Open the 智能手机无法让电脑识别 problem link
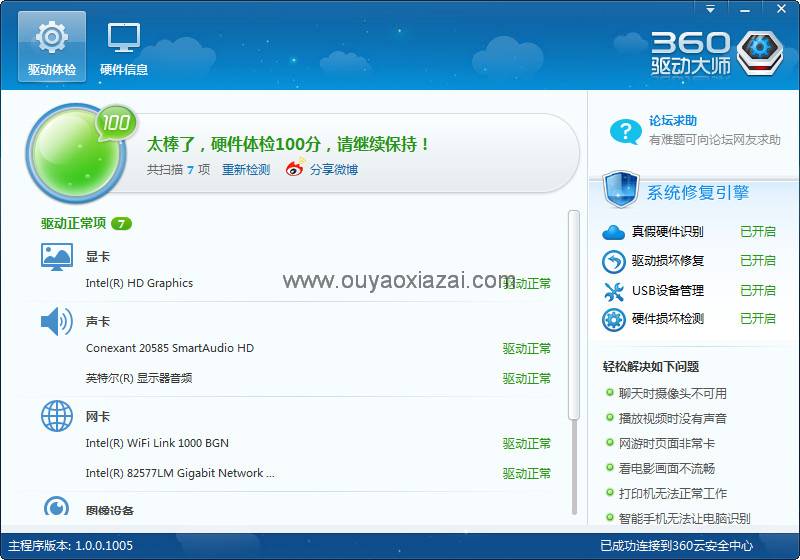The height and width of the screenshot is (560, 800). [x=684, y=518]
